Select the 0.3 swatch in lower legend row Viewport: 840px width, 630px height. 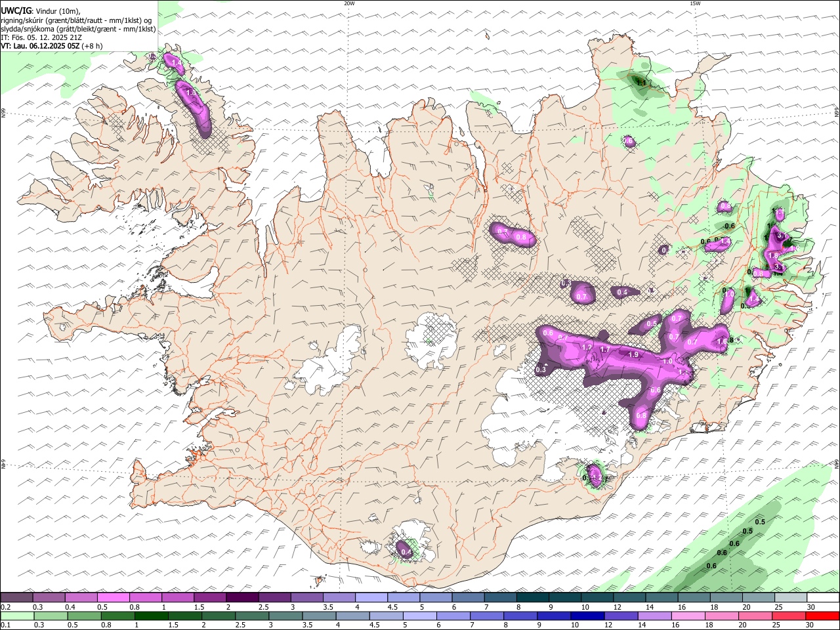[51, 616]
